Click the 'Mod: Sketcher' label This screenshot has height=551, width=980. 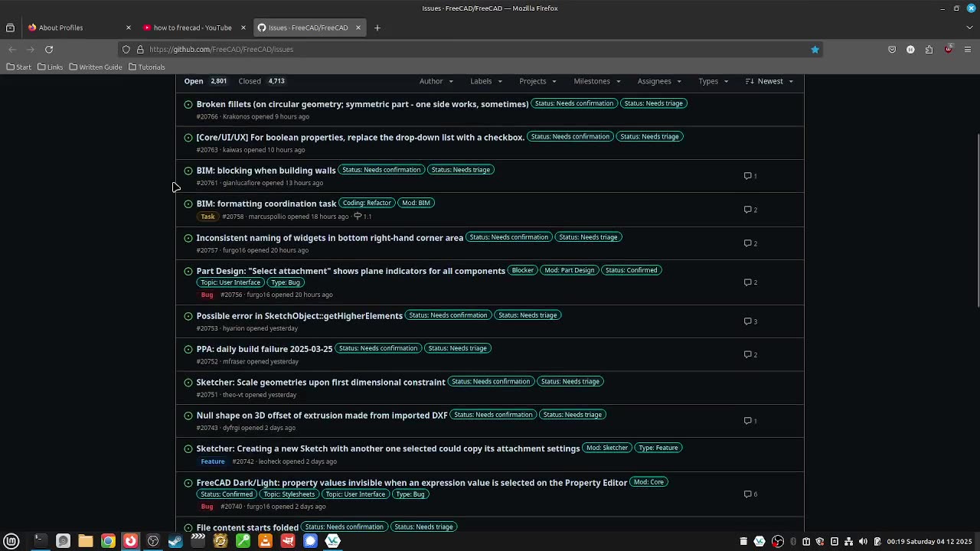tap(607, 448)
